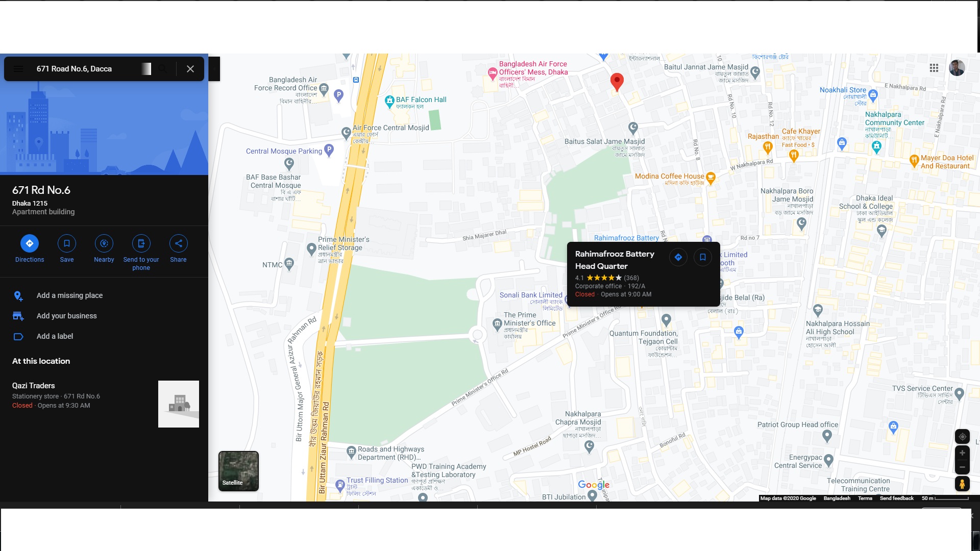The width and height of the screenshot is (980, 551).
Task: Send location to your phone
Action: coord(141,253)
